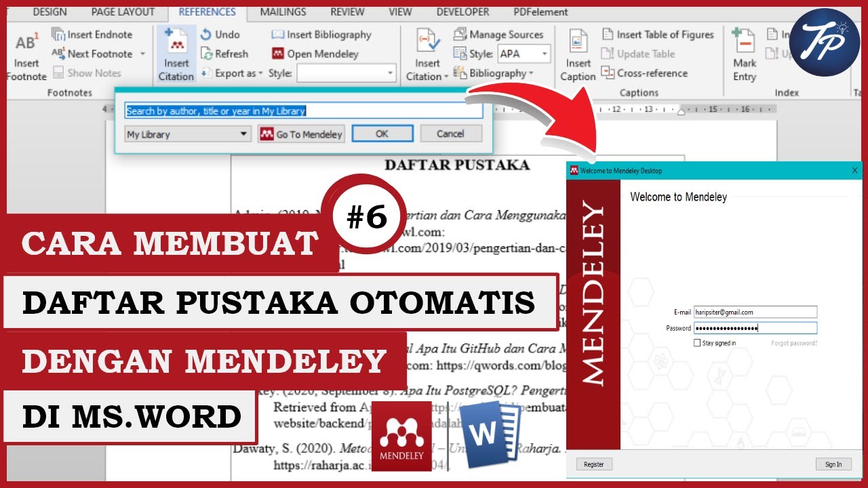868x488 pixels.
Task: Click Insert Table of Figures
Action: coord(657,35)
